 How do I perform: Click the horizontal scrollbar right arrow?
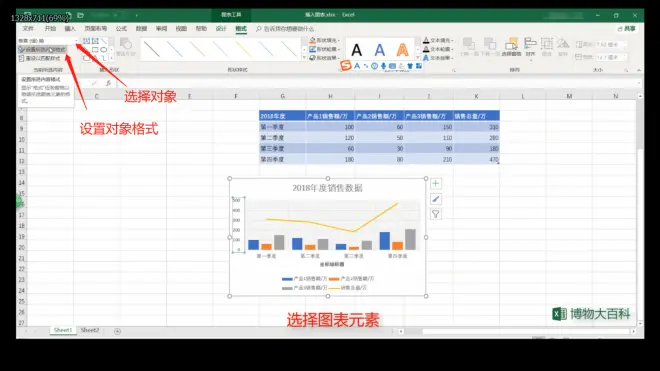point(633,331)
